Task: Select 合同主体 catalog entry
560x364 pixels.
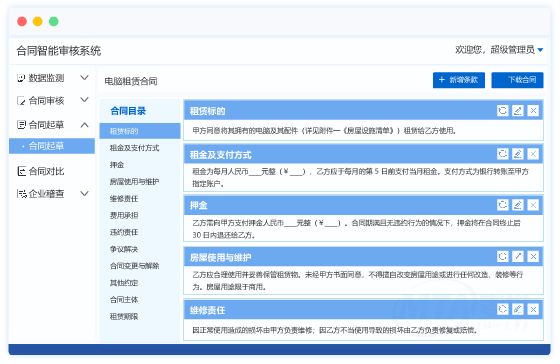Action: [x=124, y=300]
